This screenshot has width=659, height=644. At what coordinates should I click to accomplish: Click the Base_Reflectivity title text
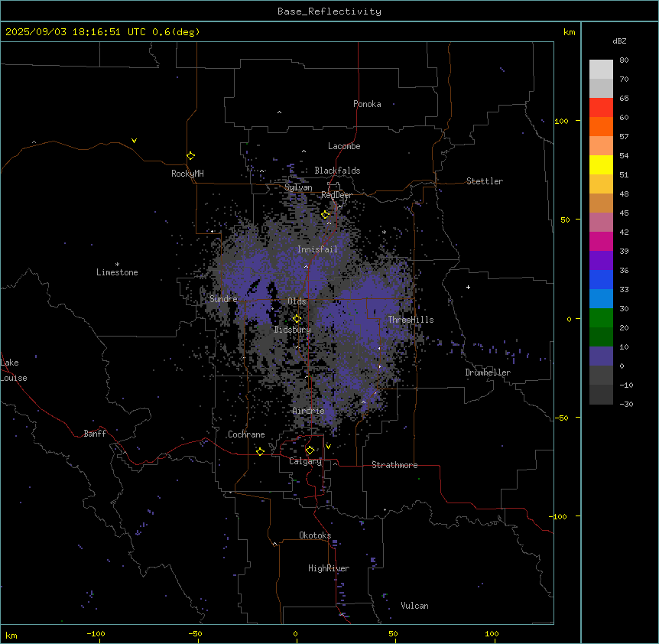(x=329, y=11)
